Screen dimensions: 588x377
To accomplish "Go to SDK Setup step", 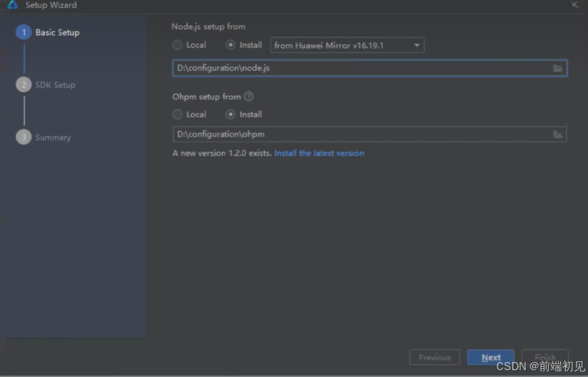I will 45,85.
